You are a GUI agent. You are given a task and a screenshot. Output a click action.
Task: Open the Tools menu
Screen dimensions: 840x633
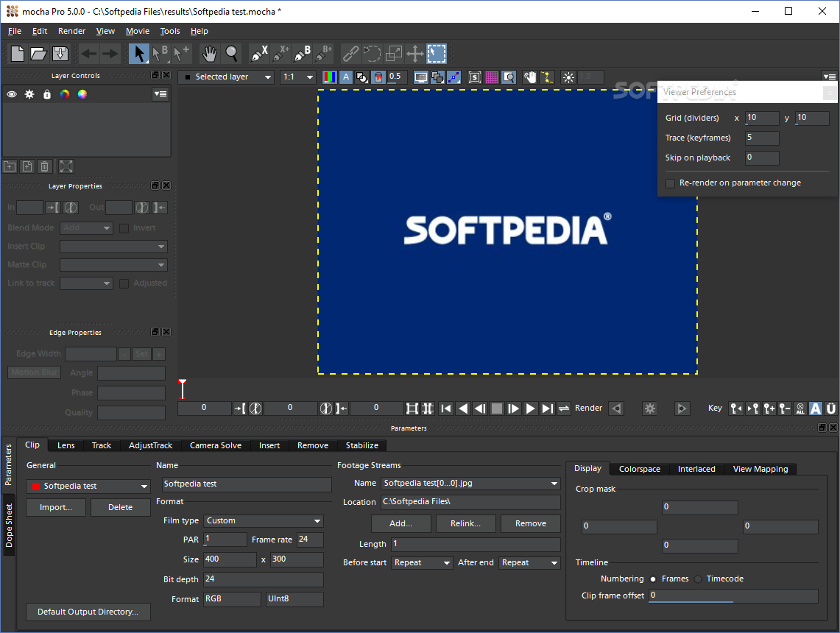click(x=170, y=31)
